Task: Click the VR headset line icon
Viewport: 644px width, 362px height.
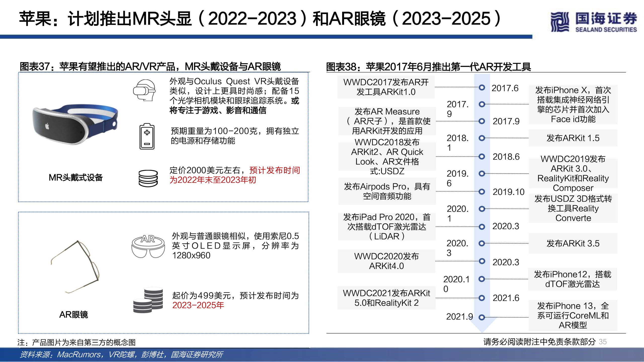Action: click(144, 90)
